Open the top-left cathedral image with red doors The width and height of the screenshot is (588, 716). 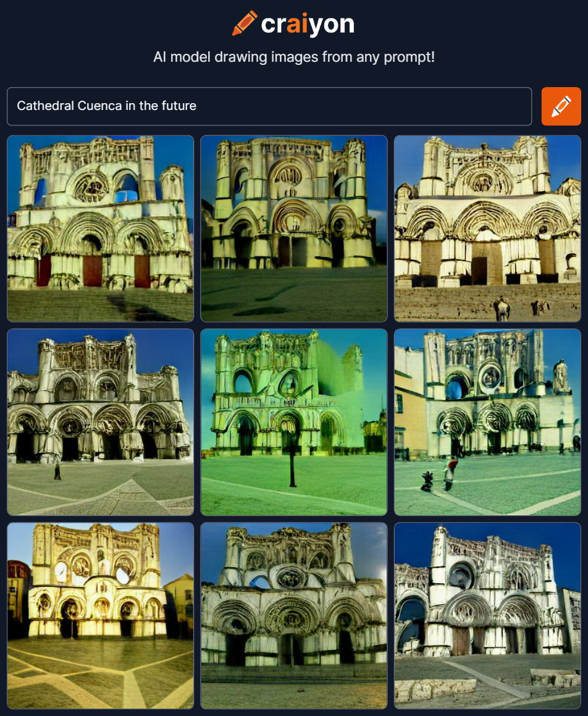click(101, 229)
